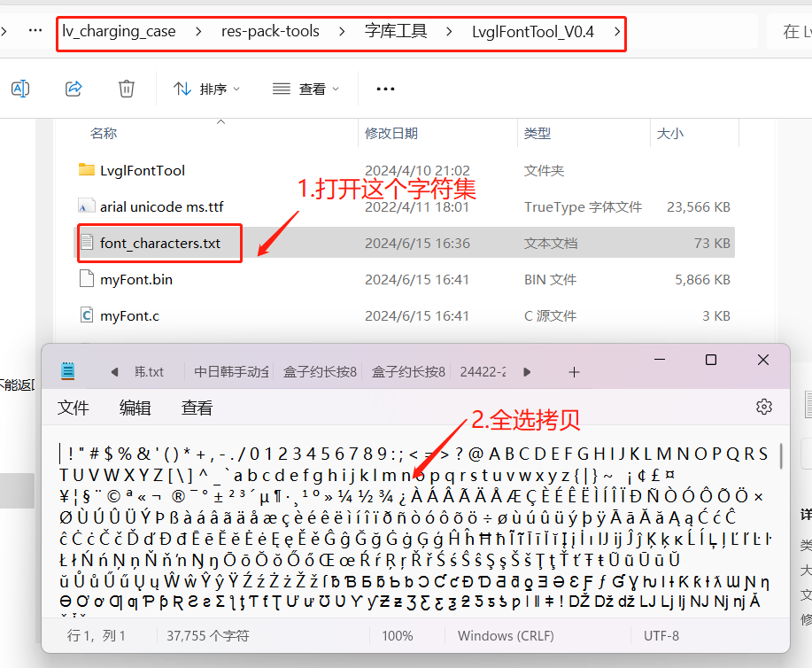
Task: Open the 查看 view dropdown in Explorer
Action: (x=305, y=89)
